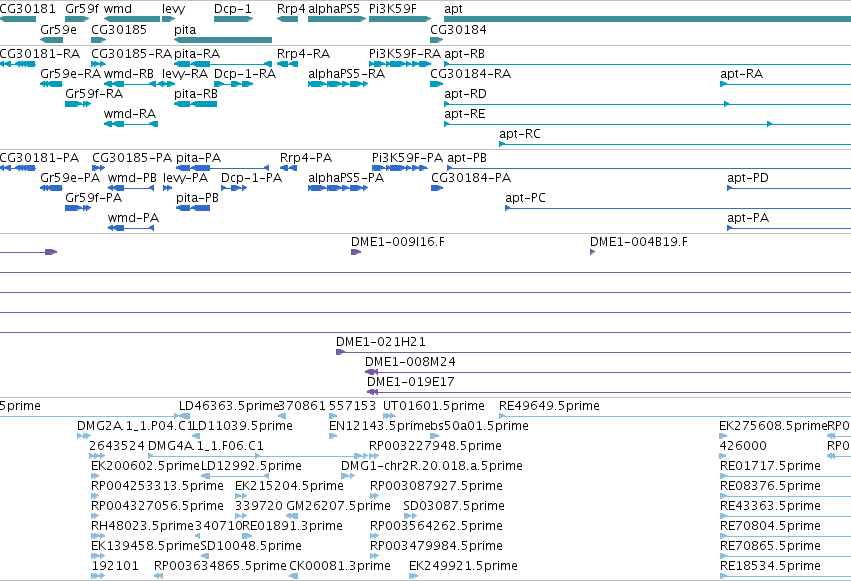
Task: Select the wmd gene bar
Action: [132, 20]
